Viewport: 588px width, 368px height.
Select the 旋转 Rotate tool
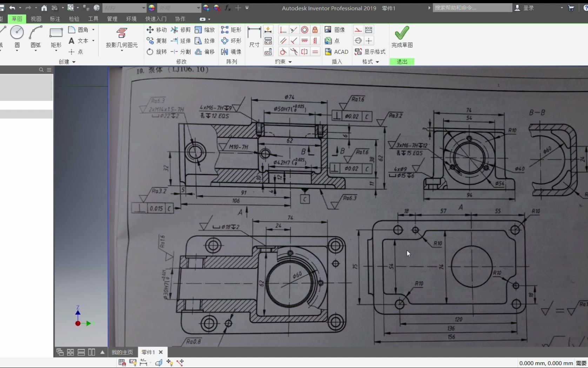[x=156, y=52]
